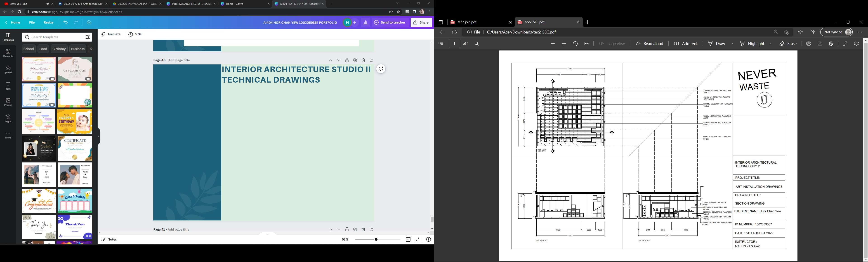The height and width of the screenshot is (262, 868).
Task: Duplicate Page 40 with the duplicate icon
Action: click(355, 60)
